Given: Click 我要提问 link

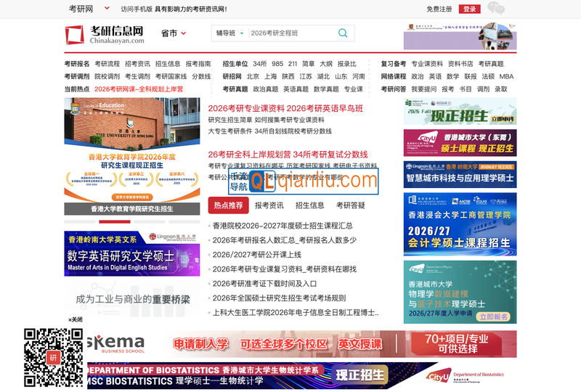Looking at the screenshot, I should pos(424,89).
